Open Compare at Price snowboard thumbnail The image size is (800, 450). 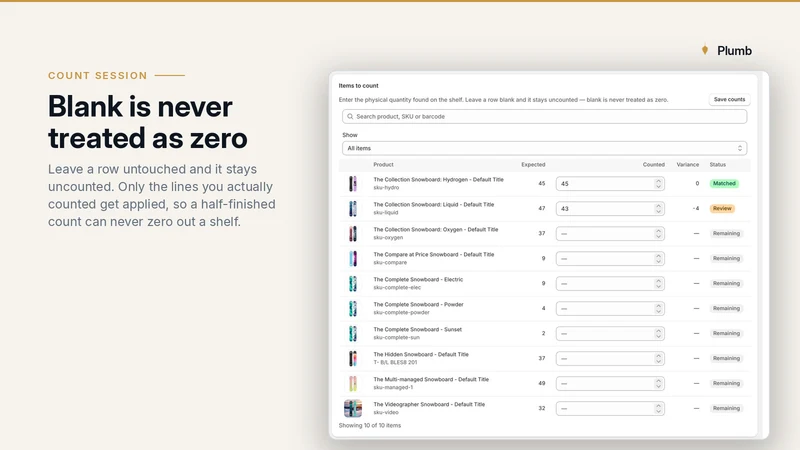pyautogui.click(x=353, y=259)
